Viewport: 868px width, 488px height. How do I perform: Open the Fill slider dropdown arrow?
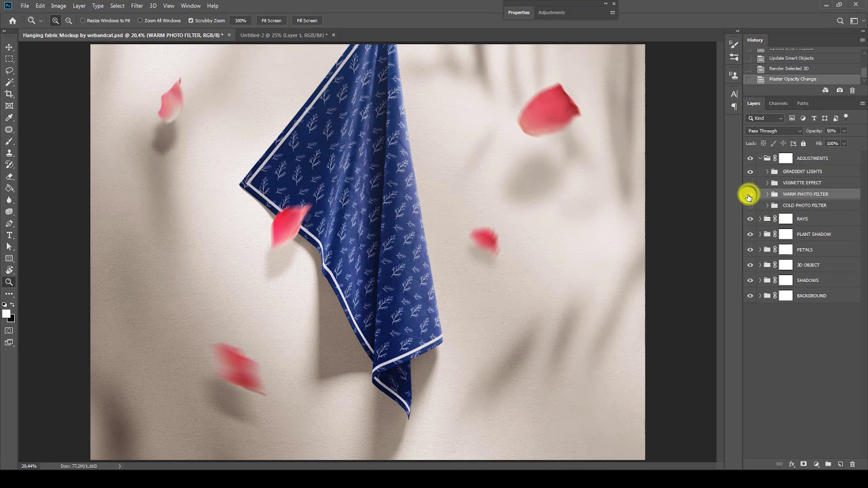click(x=844, y=143)
